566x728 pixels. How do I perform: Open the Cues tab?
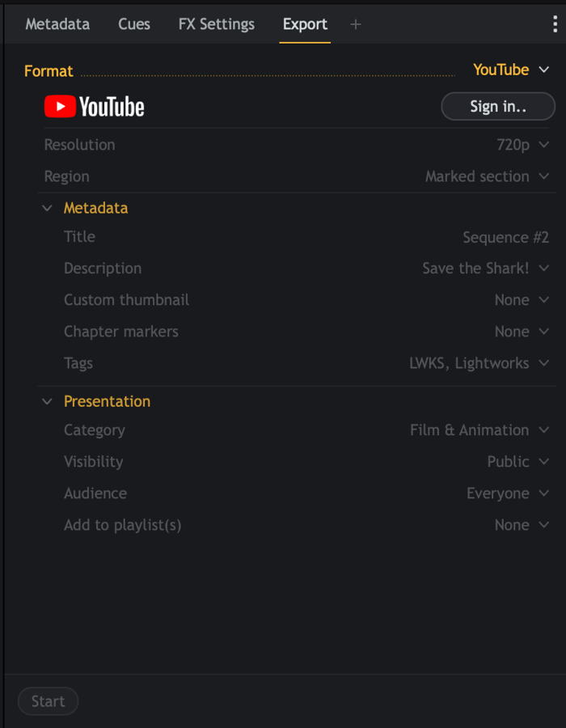click(134, 24)
